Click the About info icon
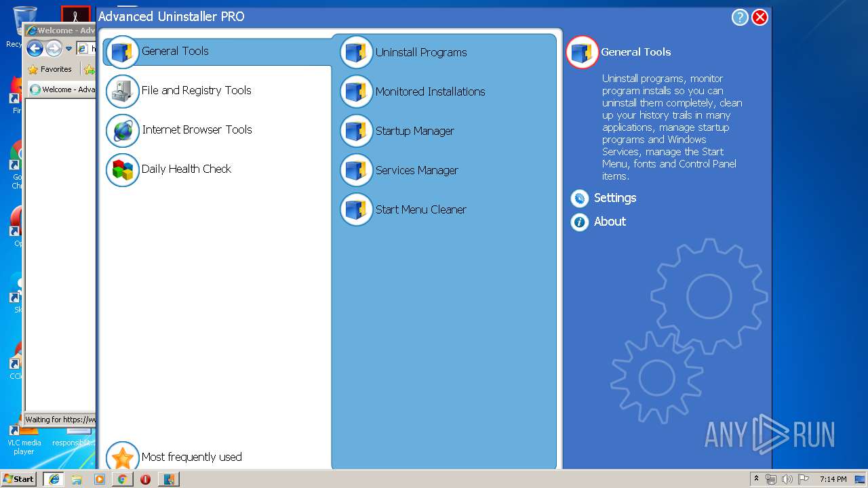 (580, 222)
